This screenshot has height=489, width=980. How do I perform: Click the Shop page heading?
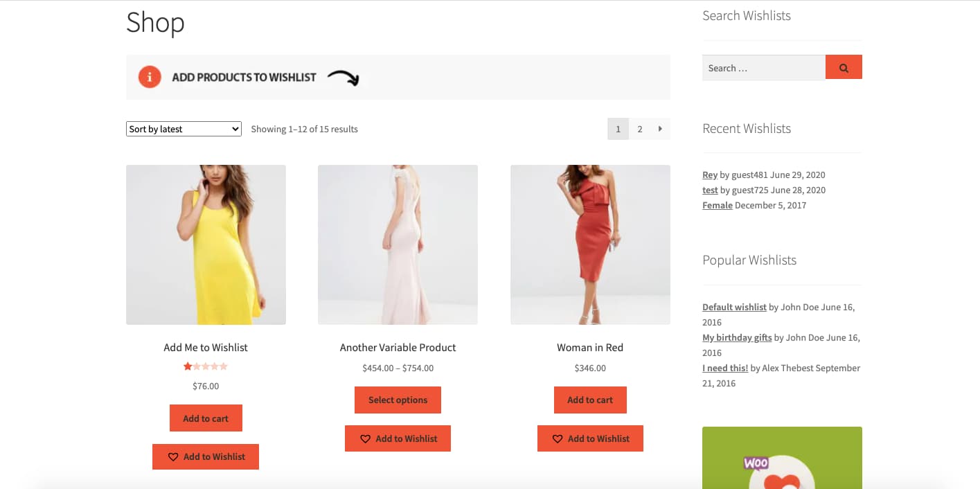pyautogui.click(x=155, y=23)
